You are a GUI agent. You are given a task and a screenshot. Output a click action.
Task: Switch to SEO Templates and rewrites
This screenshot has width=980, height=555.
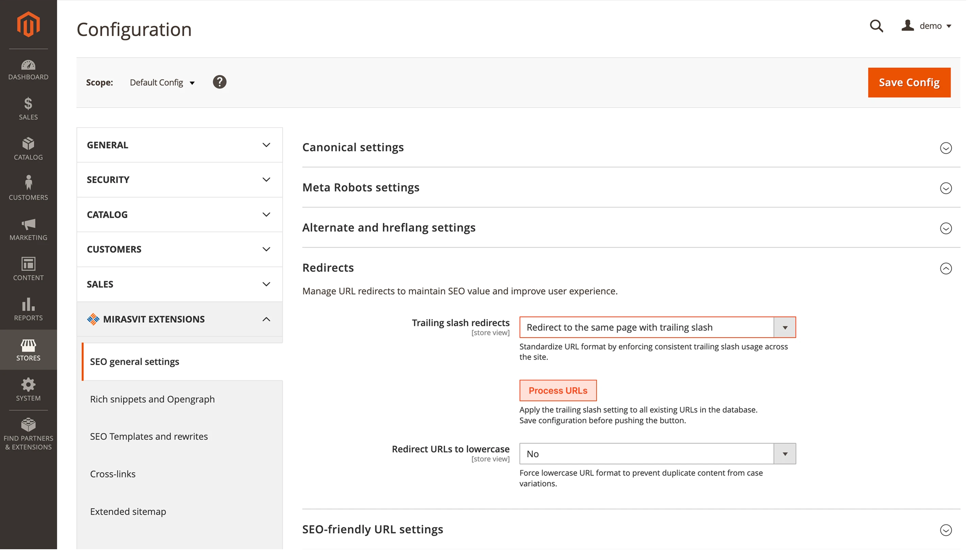[149, 437]
